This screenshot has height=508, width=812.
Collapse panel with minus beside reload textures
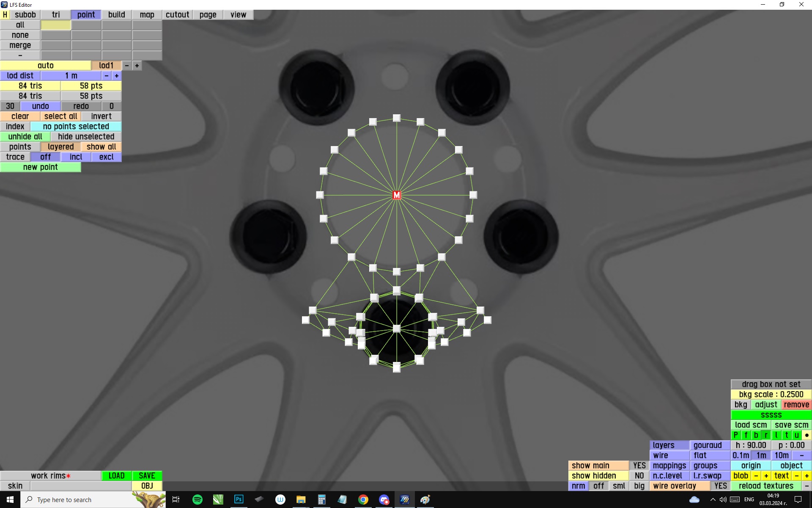tap(807, 486)
